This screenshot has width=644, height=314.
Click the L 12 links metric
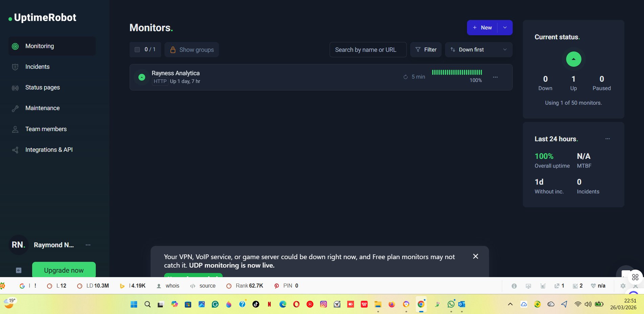57,286
